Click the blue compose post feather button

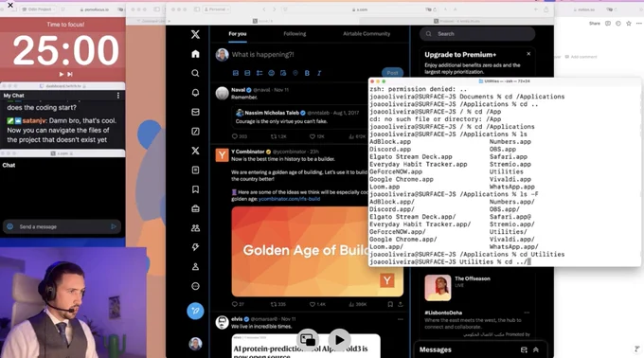pyautogui.click(x=195, y=311)
